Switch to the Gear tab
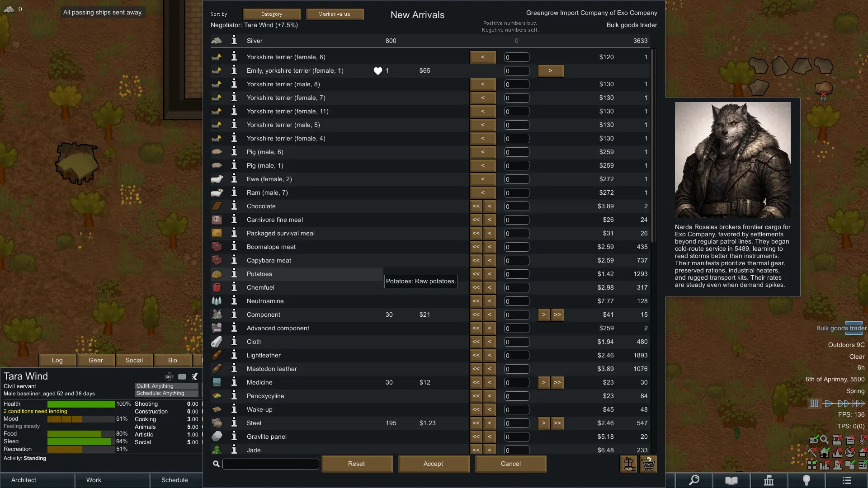This screenshot has width=868, height=488. (x=96, y=360)
